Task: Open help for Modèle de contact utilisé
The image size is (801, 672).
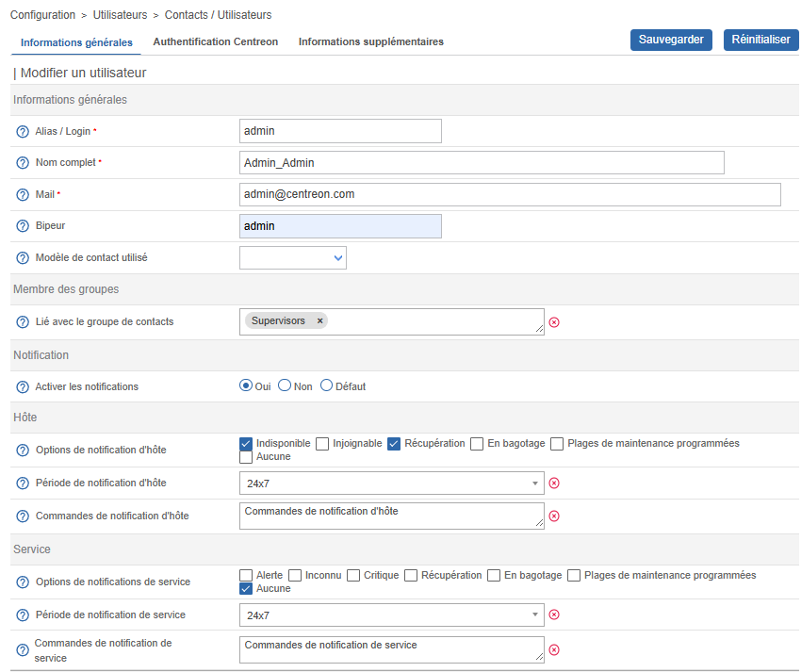Action: coord(23,258)
